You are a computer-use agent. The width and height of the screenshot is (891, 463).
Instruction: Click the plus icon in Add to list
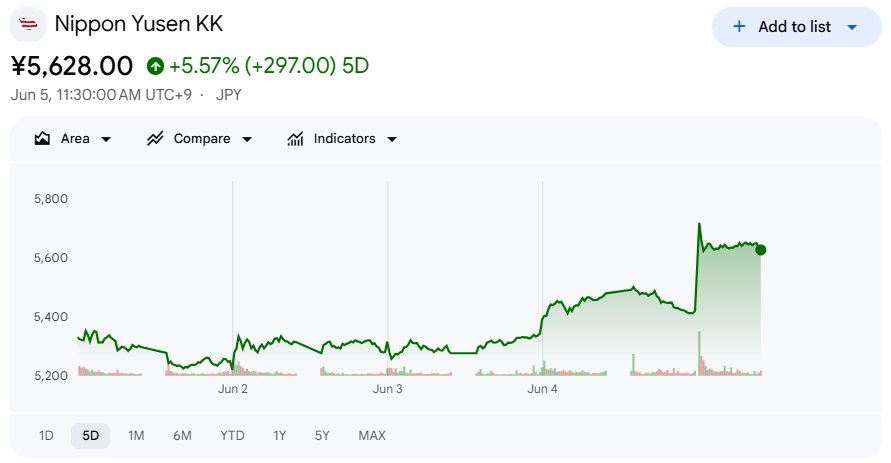pyautogui.click(x=739, y=27)
